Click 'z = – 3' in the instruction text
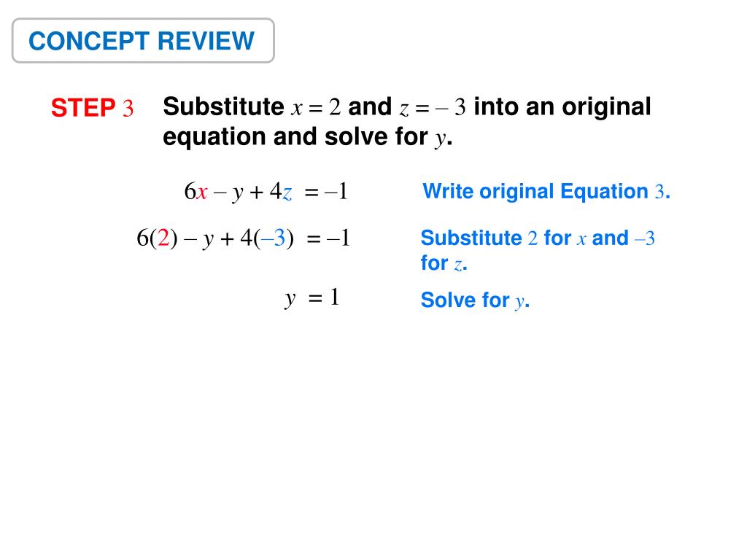Viewport: 747px width, 560px height. tap(432, 106)
